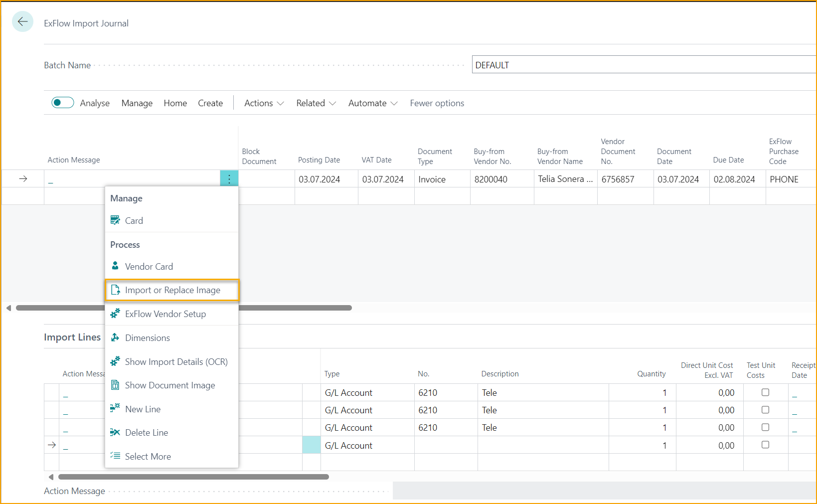Viewport: 817px width, 504px height.
Task: Click Import or Replace Image
Action: coord(172,290)
